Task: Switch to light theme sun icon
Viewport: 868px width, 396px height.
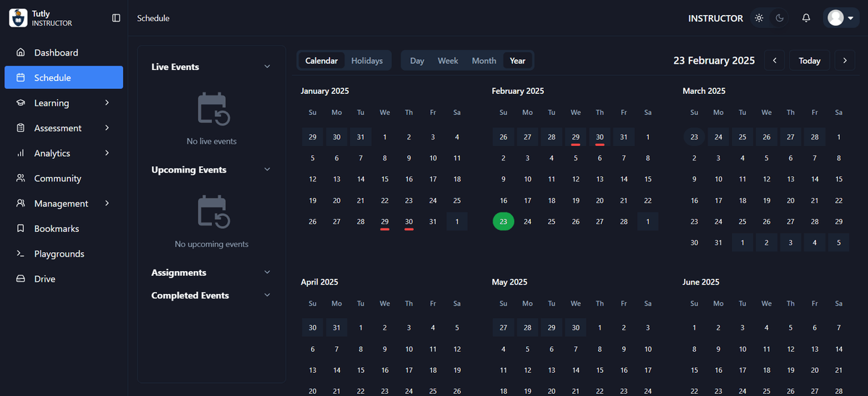Action: pos(759,18)
